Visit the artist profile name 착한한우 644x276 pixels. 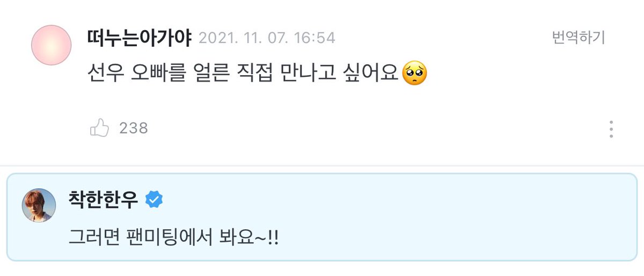pos(103,200)
